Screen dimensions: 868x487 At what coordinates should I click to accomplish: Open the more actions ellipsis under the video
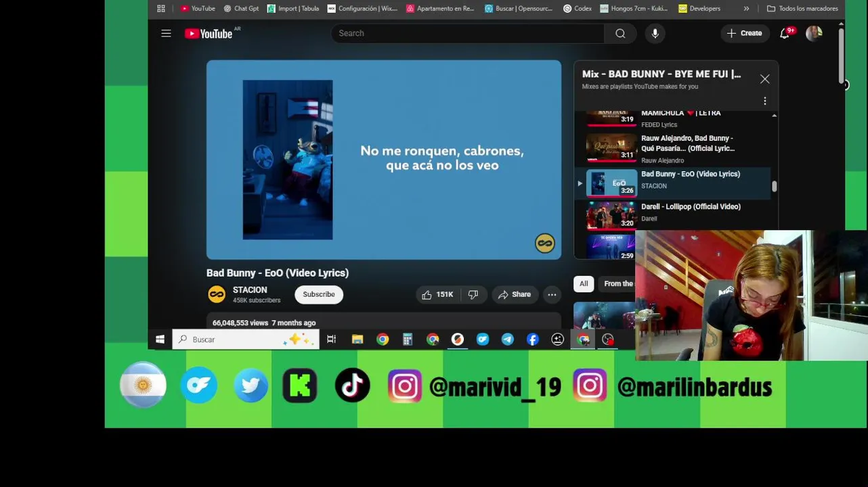[552, 294]
